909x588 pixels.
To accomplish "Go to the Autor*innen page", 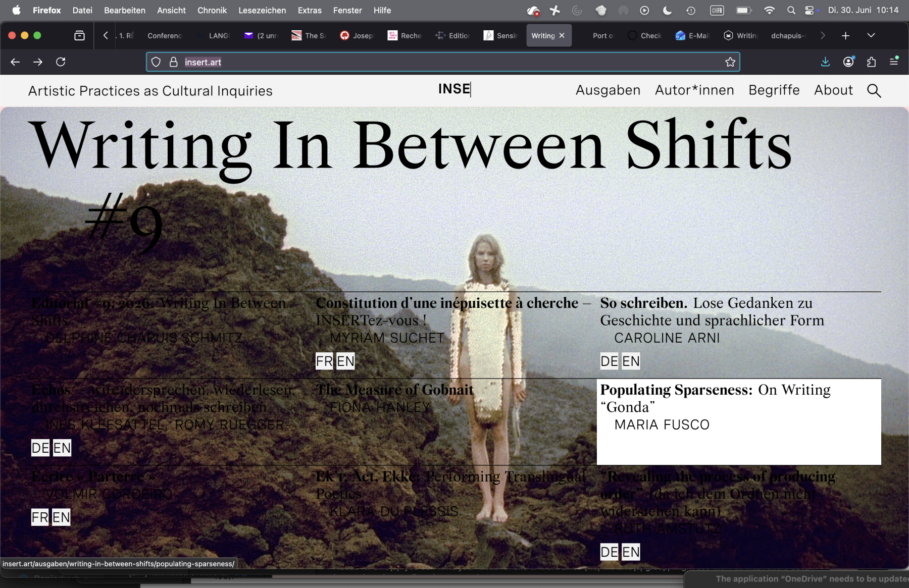I will point(694,90).
